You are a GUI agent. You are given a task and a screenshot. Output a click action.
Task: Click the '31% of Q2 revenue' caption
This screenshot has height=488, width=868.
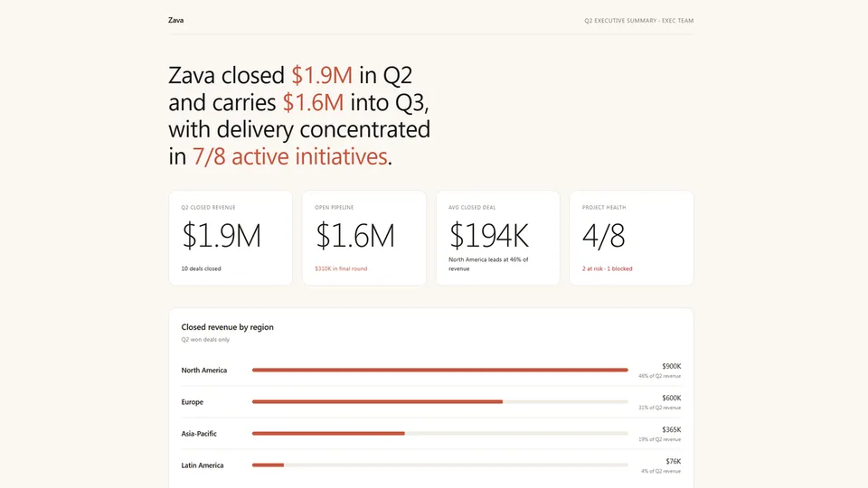(660, 408)
